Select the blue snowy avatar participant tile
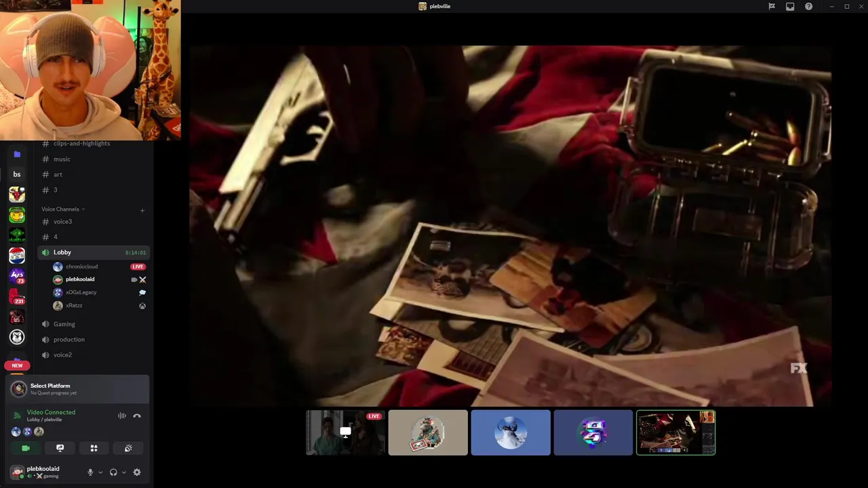The height and width of the screenshot is (488, 868). (511, 432)
